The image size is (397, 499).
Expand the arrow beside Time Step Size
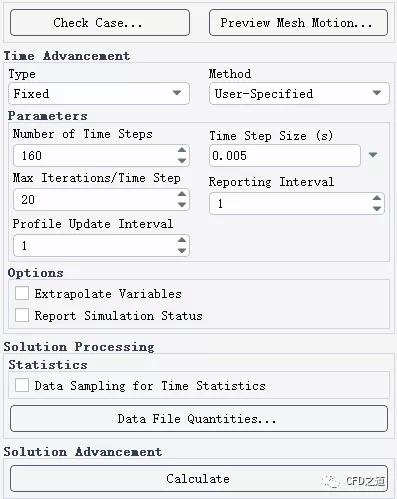[373, 155]
